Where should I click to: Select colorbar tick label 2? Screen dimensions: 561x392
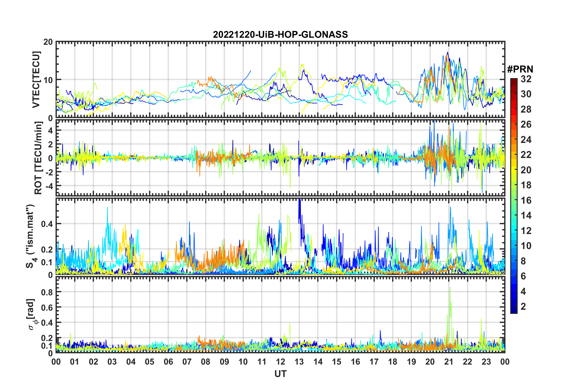523,307
